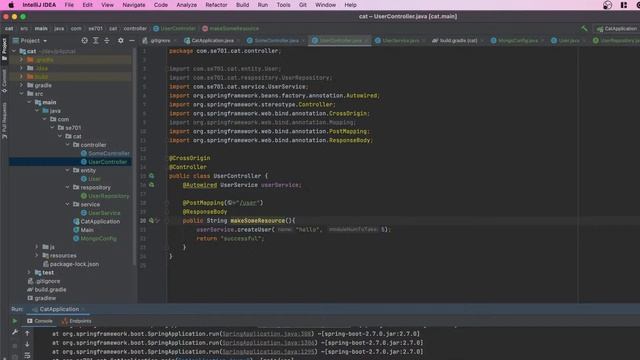
Task: Open the Pull Requests side tool window
Action: (4, 121)
